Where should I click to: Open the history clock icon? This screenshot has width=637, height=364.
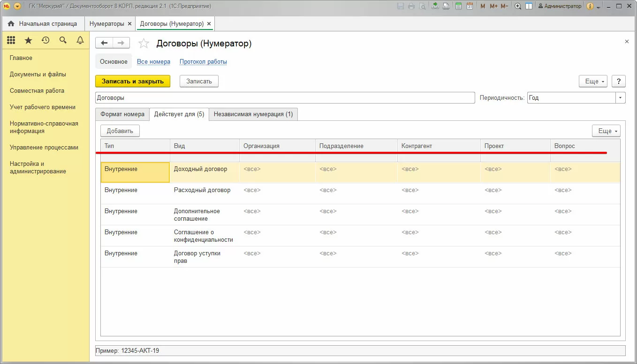tap(45, 41)
